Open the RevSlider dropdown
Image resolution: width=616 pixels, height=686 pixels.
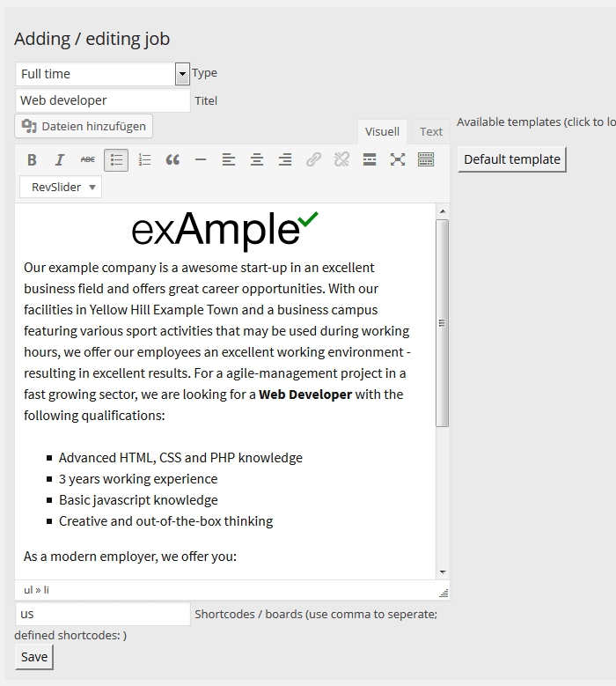61,188
